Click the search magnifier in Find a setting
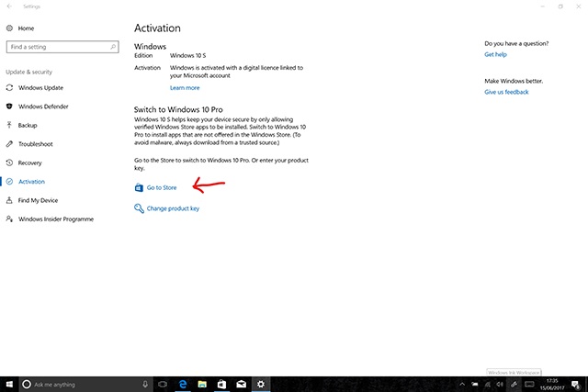Viewport: 588px width, 392px height. click(113, 47)
